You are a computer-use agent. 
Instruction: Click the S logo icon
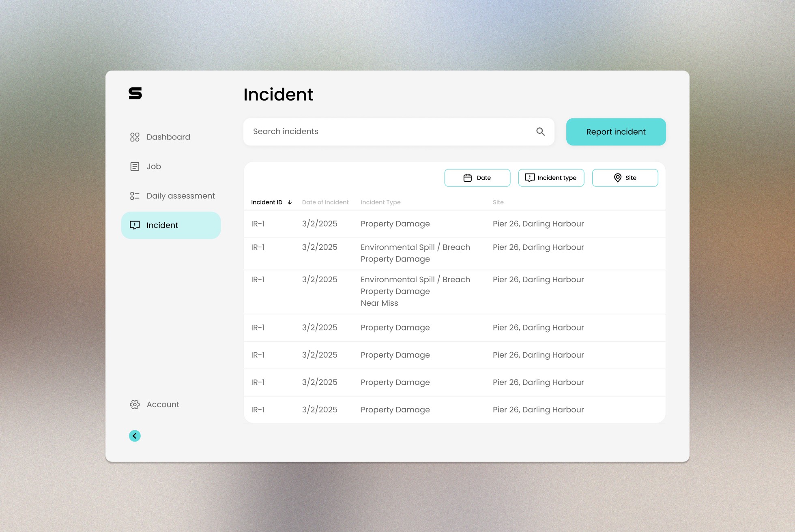point(135,93)
